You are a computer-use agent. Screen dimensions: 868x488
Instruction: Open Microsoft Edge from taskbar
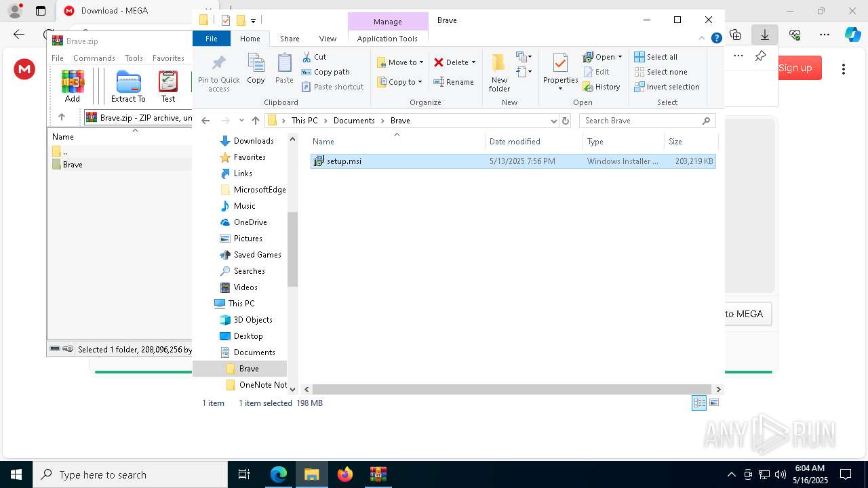click(279, 474)
